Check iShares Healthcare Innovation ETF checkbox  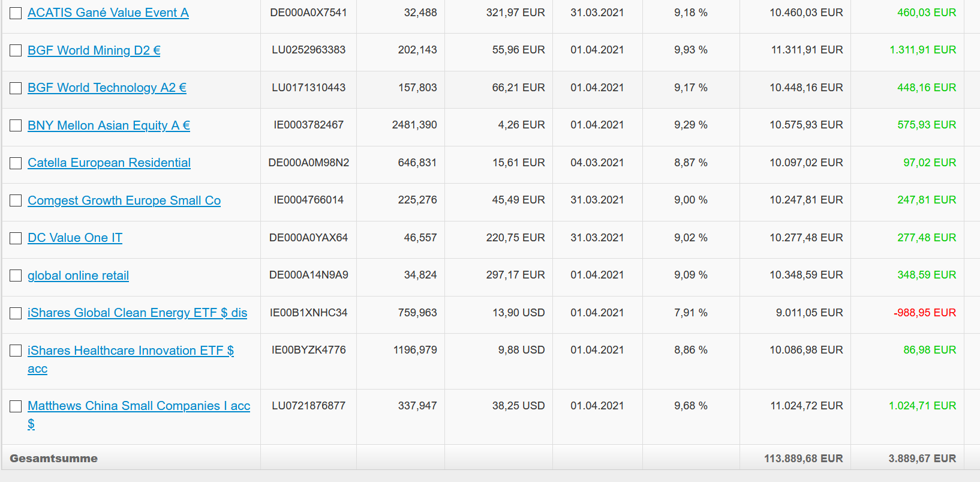[16, 351]
